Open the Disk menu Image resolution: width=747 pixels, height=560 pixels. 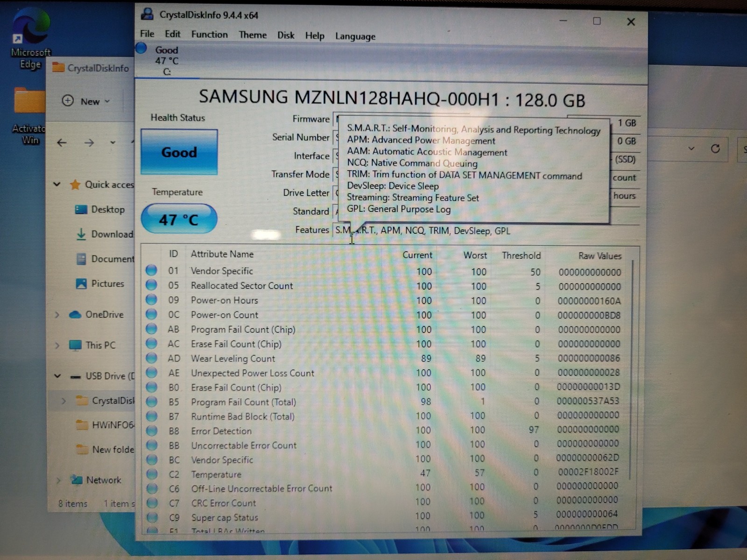click(x=286, y=35)
